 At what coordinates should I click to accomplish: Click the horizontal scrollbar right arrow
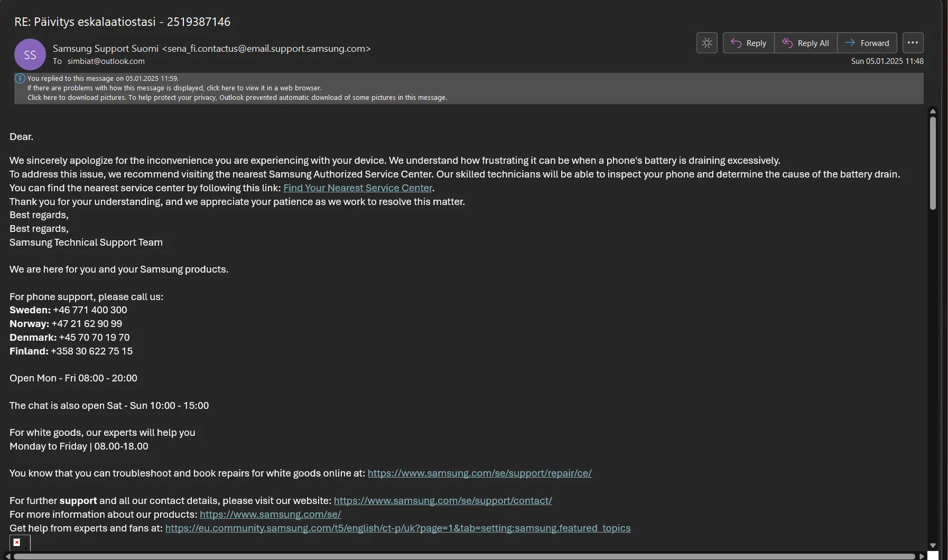[x=922, y=556]
